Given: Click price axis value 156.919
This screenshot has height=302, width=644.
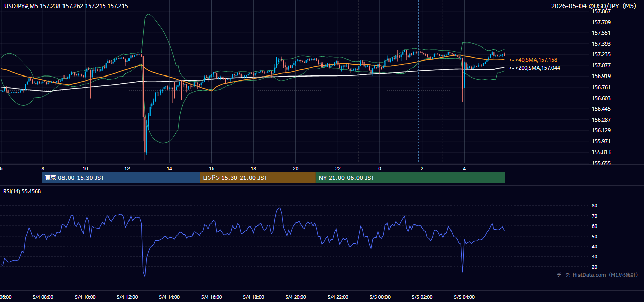Looking at the screenshot, I should [602, 76].
